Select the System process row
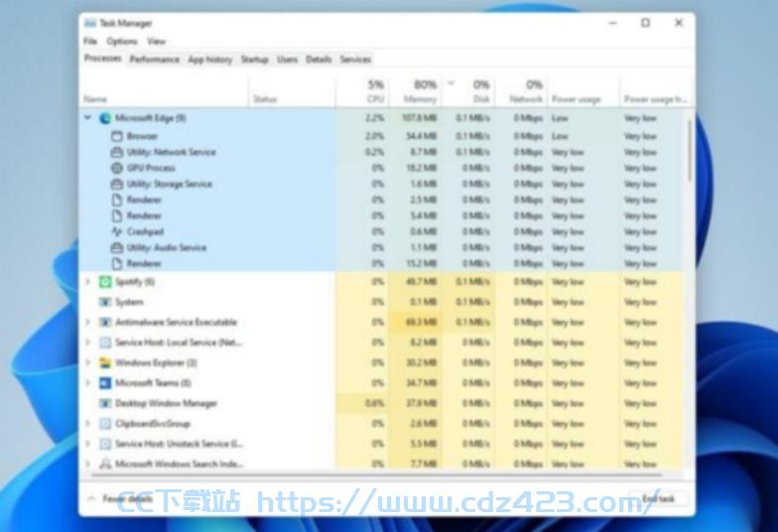 381,302
